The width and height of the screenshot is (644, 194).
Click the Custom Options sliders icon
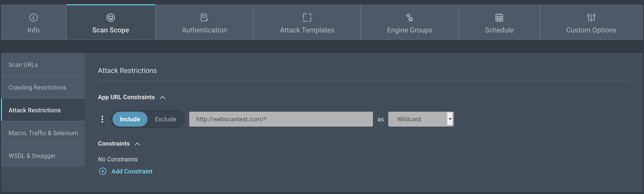(x=591, y=18)
